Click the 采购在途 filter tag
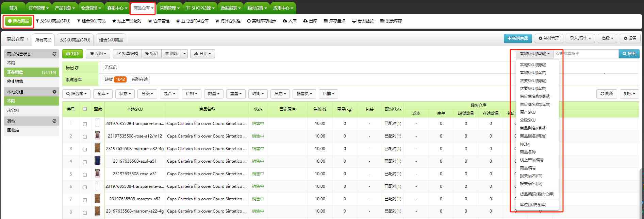 point(140,79)
